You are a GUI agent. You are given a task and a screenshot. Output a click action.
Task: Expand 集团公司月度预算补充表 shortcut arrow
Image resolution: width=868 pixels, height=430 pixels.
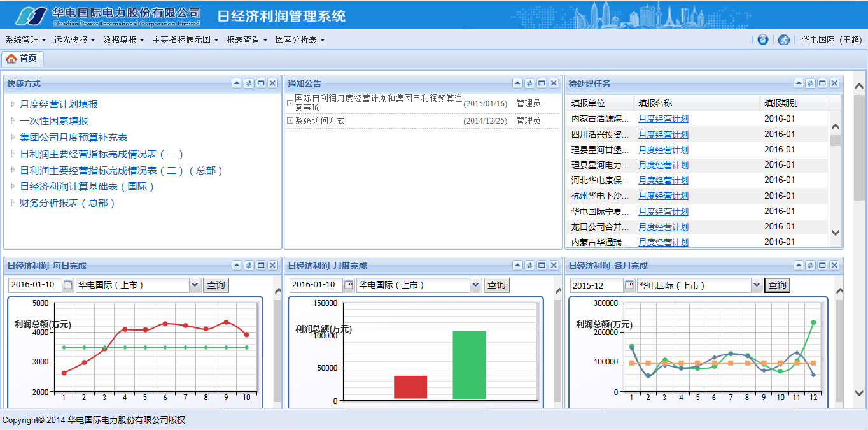click(13, 137)
